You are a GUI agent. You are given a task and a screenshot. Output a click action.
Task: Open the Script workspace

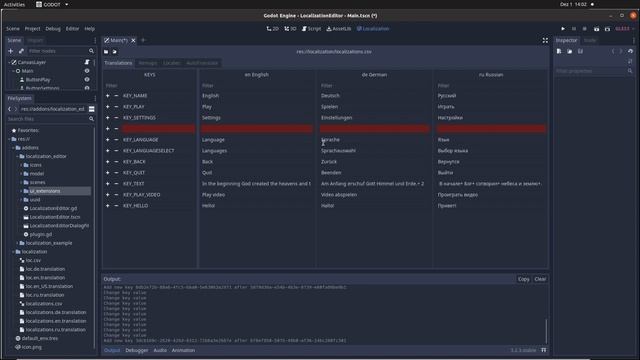(x=311, y=29)
